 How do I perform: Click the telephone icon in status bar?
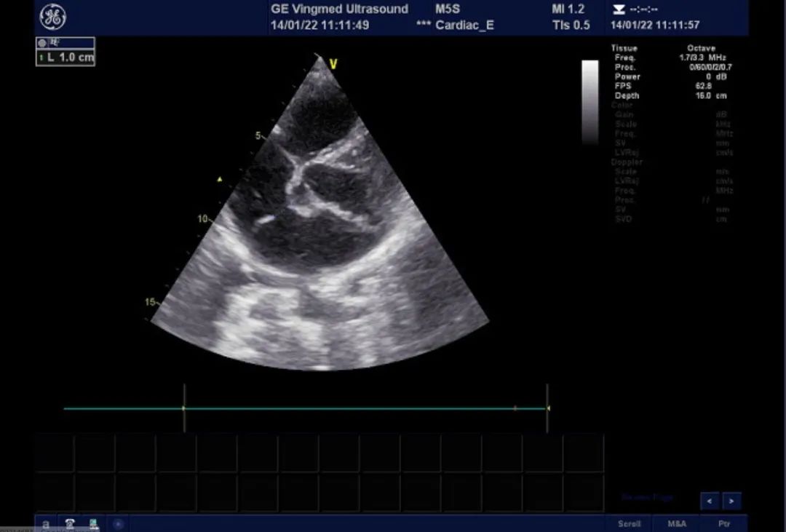[x=70, y=523]
